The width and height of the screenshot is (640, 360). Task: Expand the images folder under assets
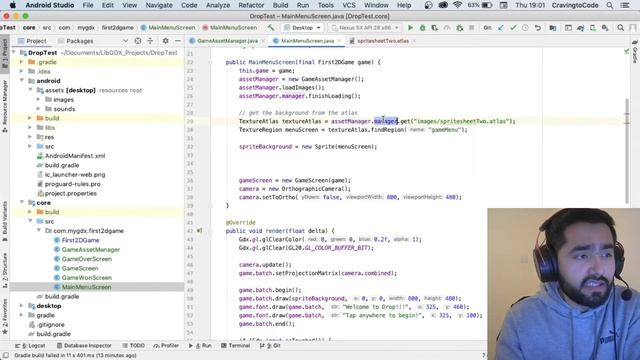38,100
